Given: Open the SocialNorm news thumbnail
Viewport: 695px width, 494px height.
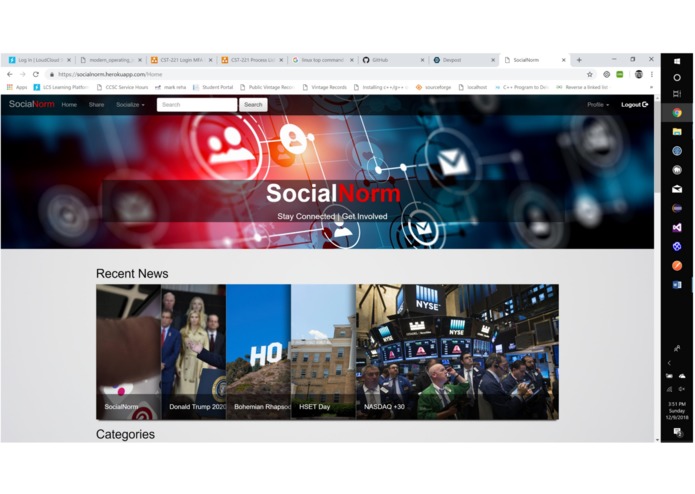Looking at the screenshot, I should click(129, 352).
